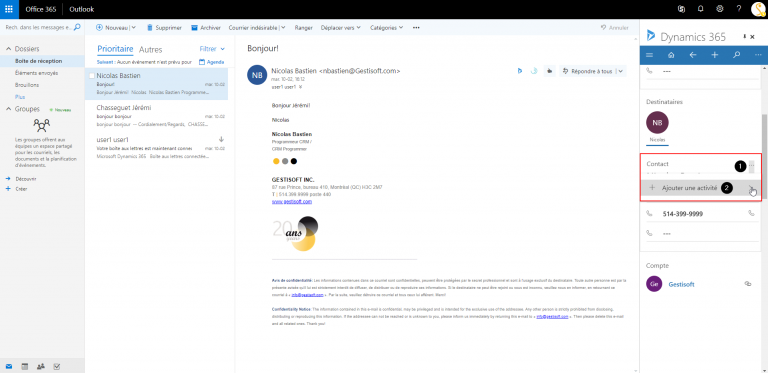Select Ajouter une activité menu entry
Viewport: 768px width, 373px height.
[700, 188]
